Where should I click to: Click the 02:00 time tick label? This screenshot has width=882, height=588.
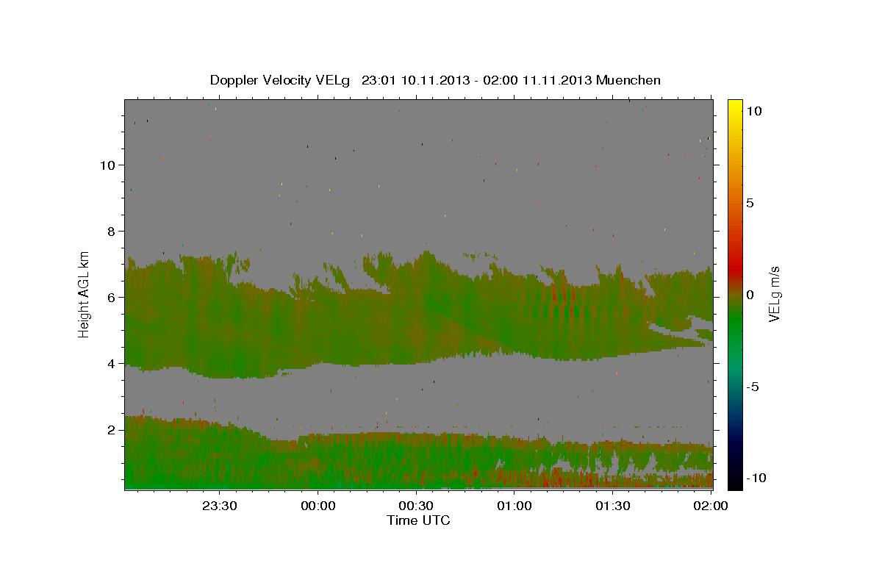(711, 506)
